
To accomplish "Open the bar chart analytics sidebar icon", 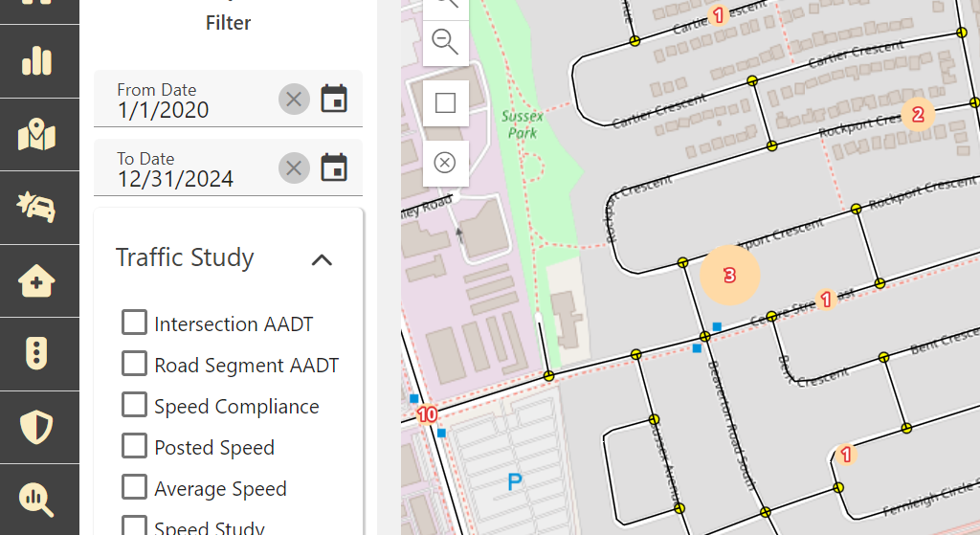I will point(37,60).
